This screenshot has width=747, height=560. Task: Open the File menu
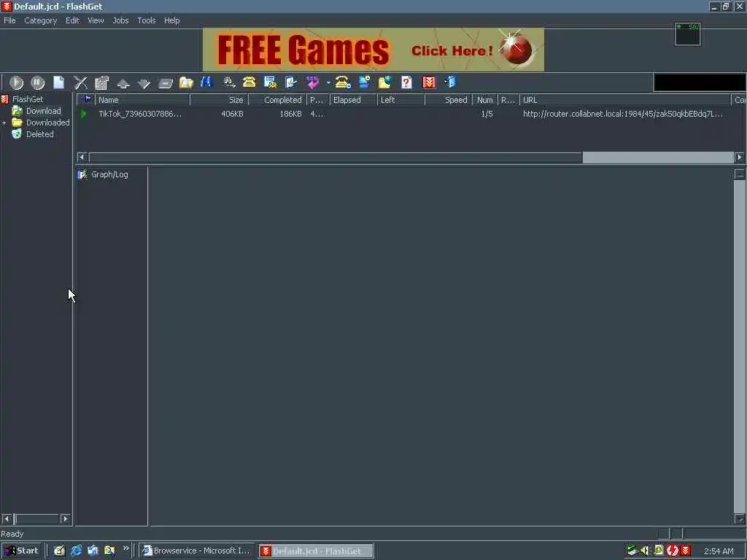(x=9, y=20)
